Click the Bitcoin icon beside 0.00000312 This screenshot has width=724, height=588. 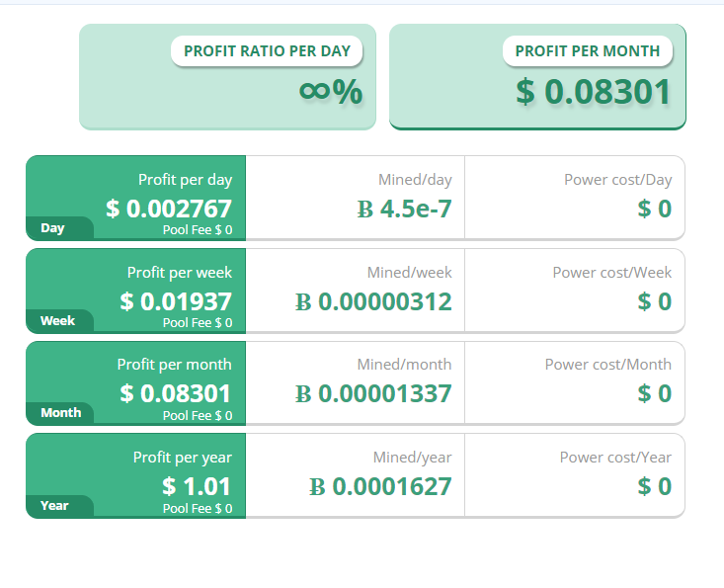click(x=303, y=302)
